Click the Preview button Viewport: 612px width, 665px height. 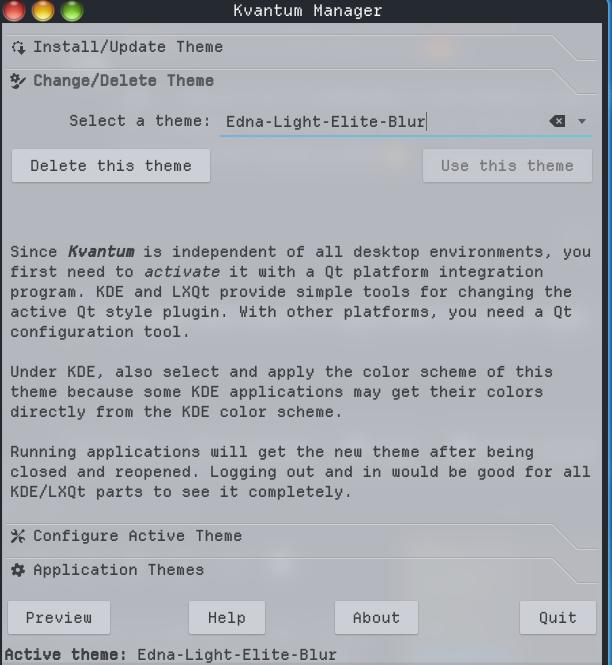[59, 618]
